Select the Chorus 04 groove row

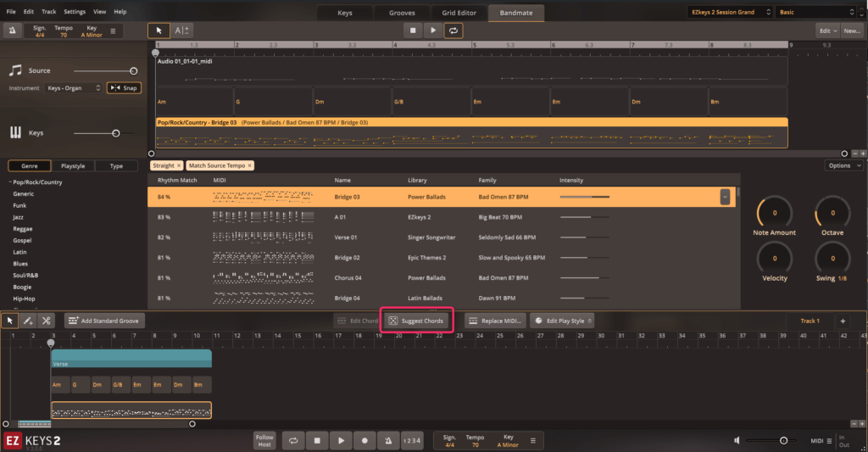tap(441, 277)
